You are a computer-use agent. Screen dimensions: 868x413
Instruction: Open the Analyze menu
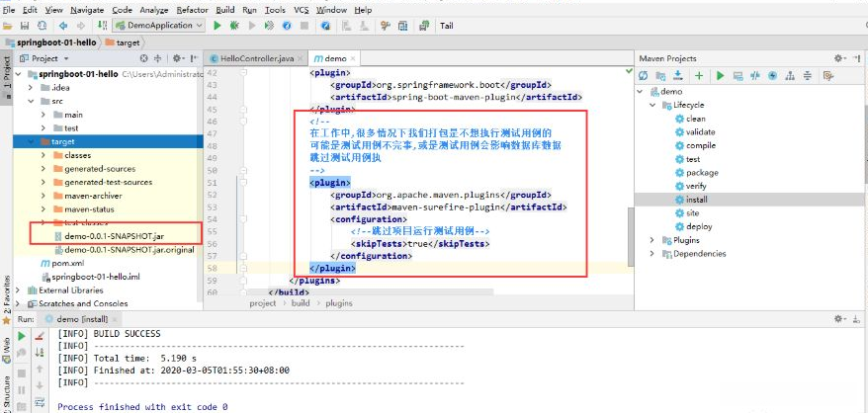click(x=154, y=10)
